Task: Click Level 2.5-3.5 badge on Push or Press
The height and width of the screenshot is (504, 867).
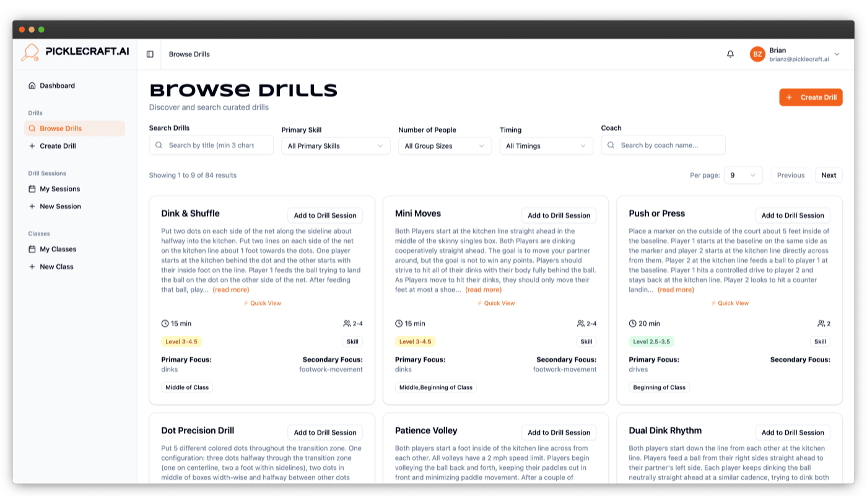Action: pyautogui.click(x=651, y=342)
